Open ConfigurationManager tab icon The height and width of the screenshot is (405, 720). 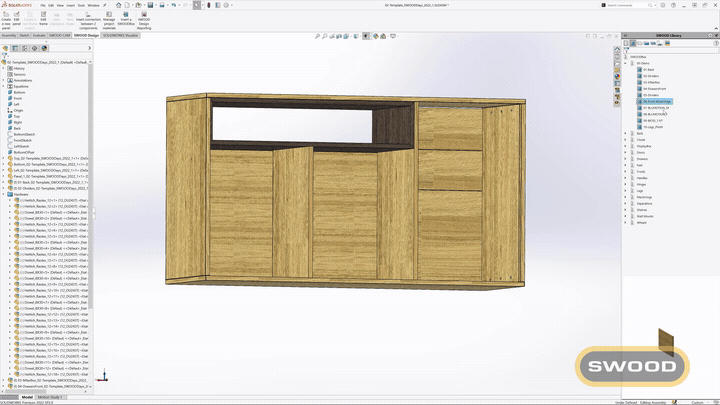pyautogui.click(x=25, y=48)
